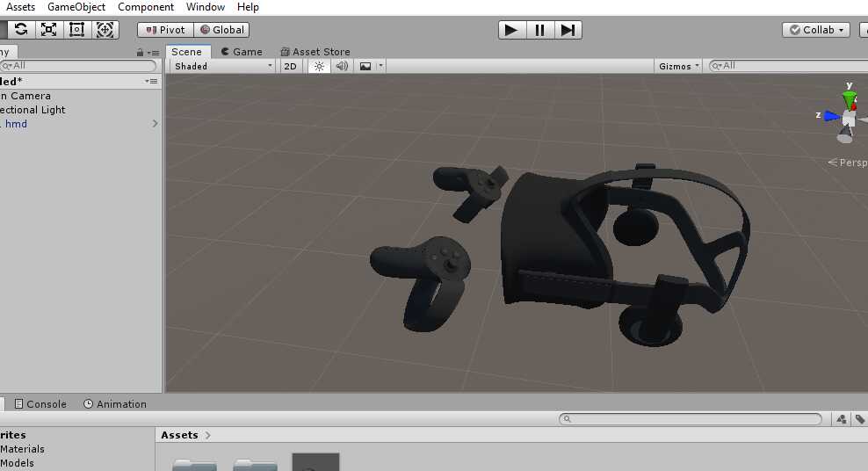Select the Scale tool icon
The width and height of the screenshot is (868, 471).
(49, 29)
